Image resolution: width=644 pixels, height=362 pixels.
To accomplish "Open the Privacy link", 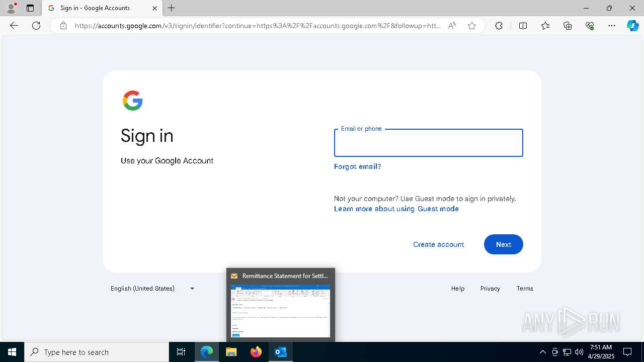I will (x=490, y=289).
